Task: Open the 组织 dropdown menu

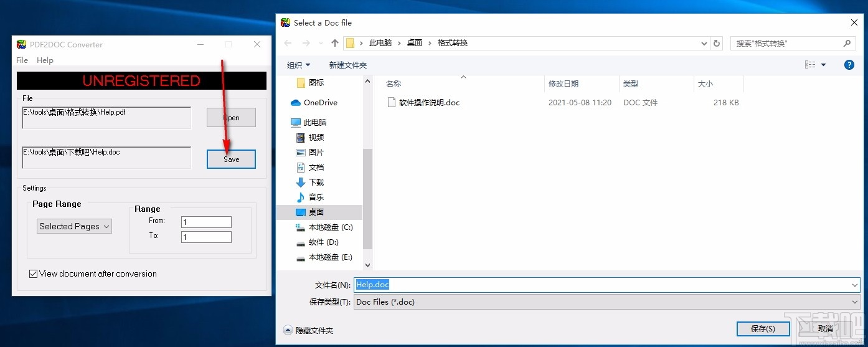Action: click(x=299, y=65)
